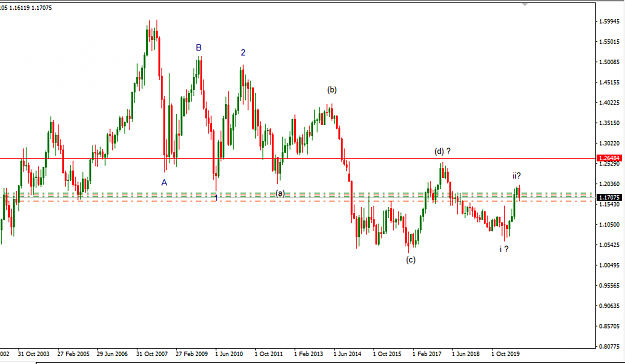Click the 27 Feb 2009 date label
The width and height of the screenshot is (625, 364).
[192, 354]
